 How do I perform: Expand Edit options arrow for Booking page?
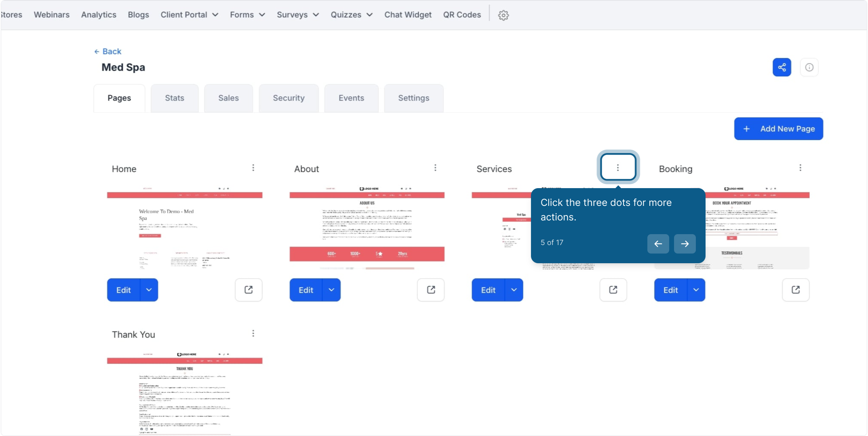tap(696, 290)
